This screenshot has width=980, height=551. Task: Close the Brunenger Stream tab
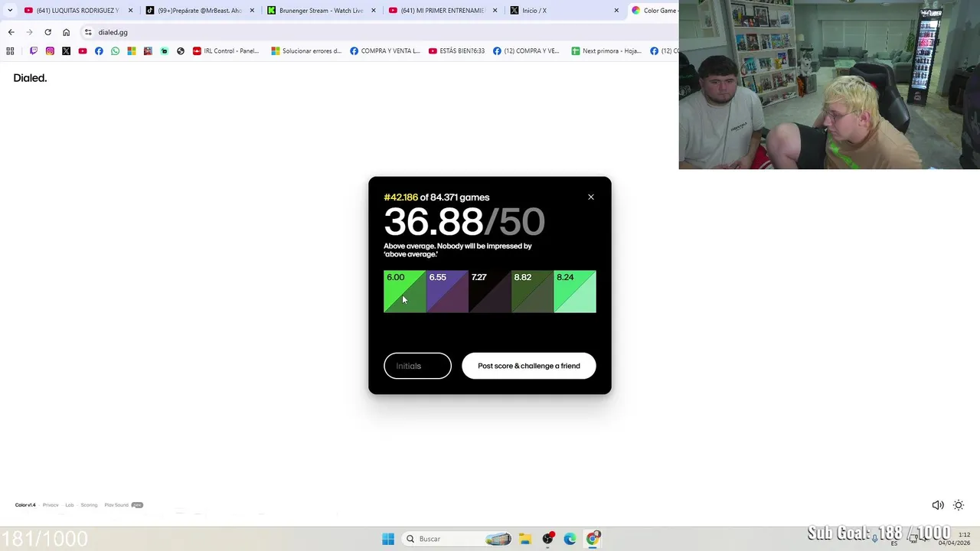pos(374,11)
